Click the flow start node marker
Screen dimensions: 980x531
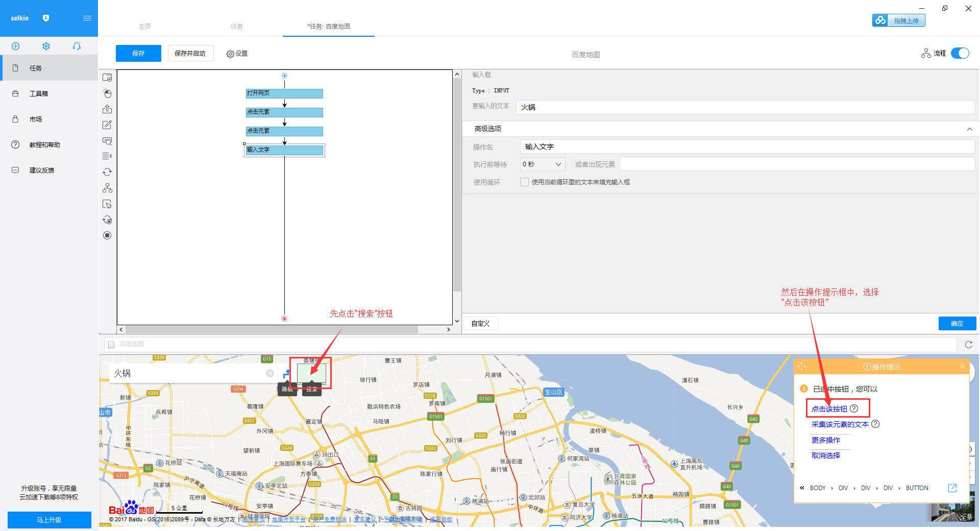tap(284, 76)
